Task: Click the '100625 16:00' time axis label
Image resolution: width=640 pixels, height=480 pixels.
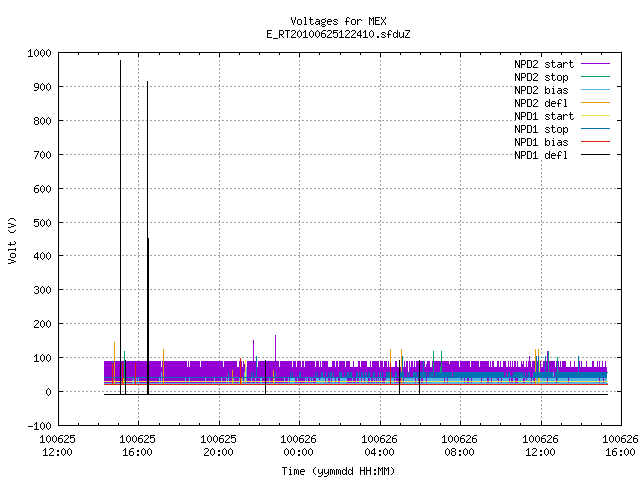Action: (x=138, y=446)
